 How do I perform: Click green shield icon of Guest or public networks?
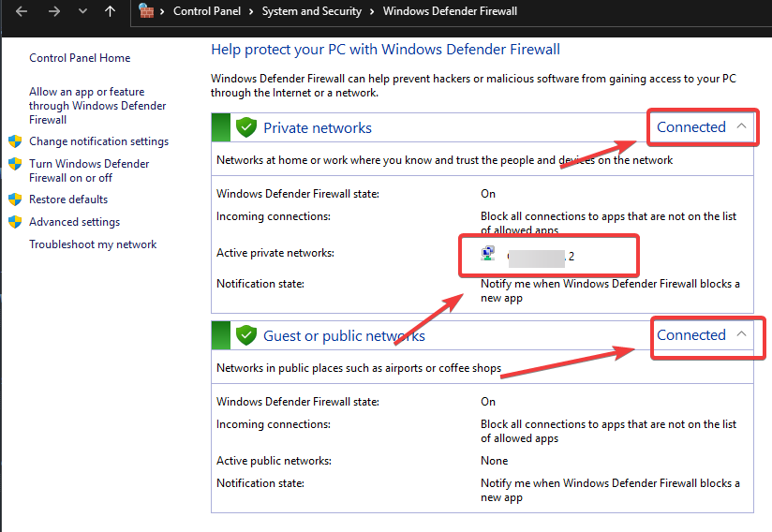tap(246, 335)
